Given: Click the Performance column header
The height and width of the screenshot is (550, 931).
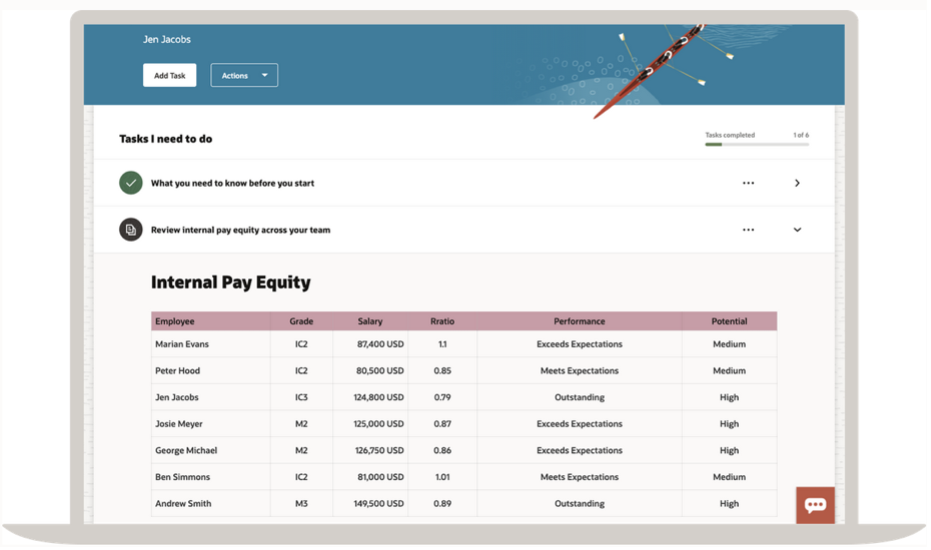Looking at the screenshot, I should point(580,321).
